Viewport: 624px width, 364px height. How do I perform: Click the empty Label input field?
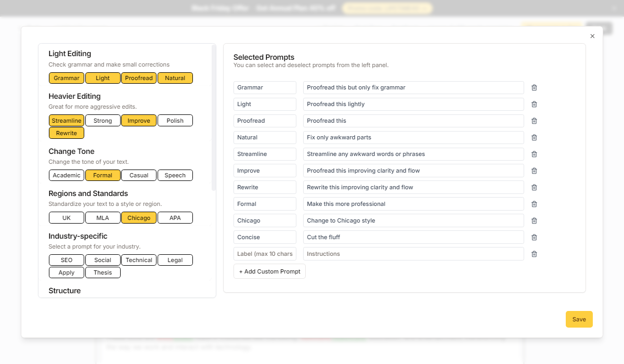[265, 254]
